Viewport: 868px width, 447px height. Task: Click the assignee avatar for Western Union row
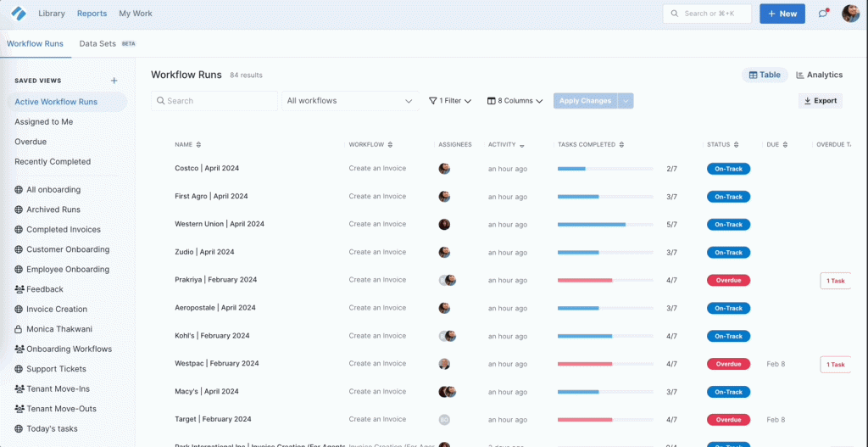pos(444,224)
